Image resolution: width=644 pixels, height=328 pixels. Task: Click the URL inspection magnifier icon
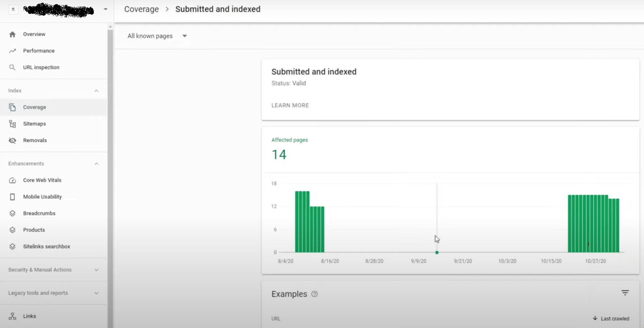click(x=13, y=67)
